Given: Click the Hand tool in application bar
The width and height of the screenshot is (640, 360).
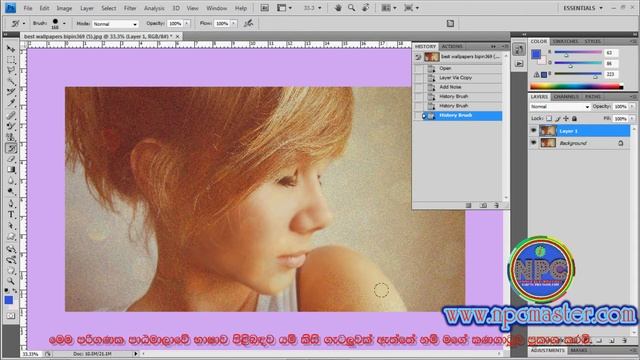Looking at the screenshot, I should point(338,8).
